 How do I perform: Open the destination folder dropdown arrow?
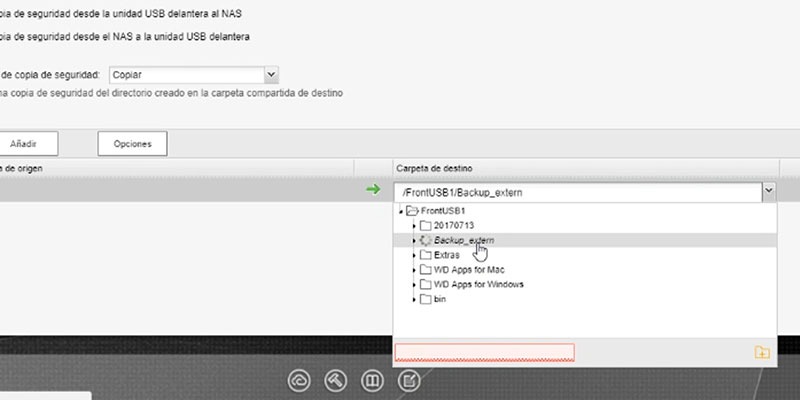click(768, 192)
